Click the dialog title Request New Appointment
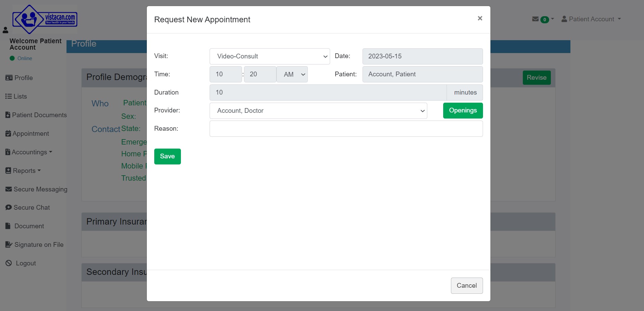The image size is (644, 311). pos(202,20)
